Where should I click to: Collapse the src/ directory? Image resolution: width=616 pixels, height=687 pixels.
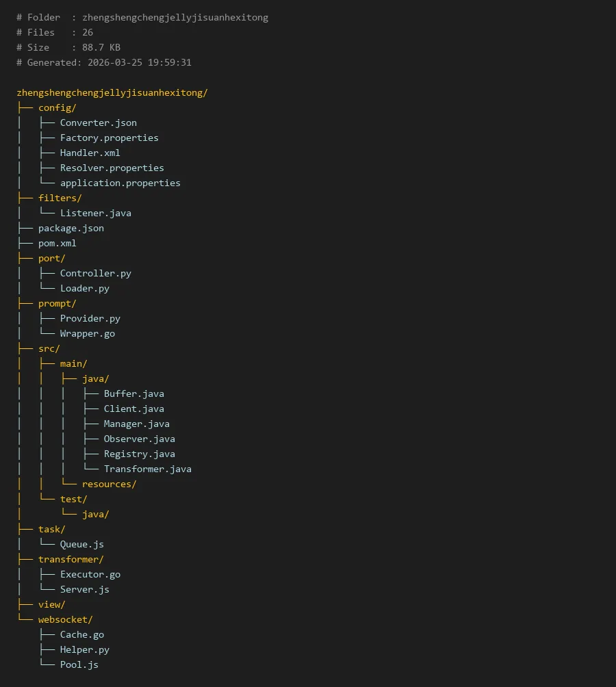(x=49, y=348)
